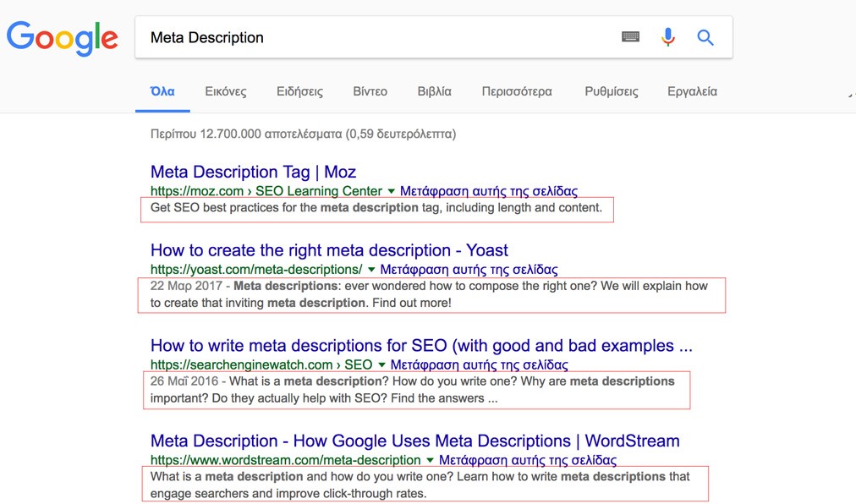This screenshot has height=504, width=856.
Task: Click the Google logo
Action: [62, 38]
